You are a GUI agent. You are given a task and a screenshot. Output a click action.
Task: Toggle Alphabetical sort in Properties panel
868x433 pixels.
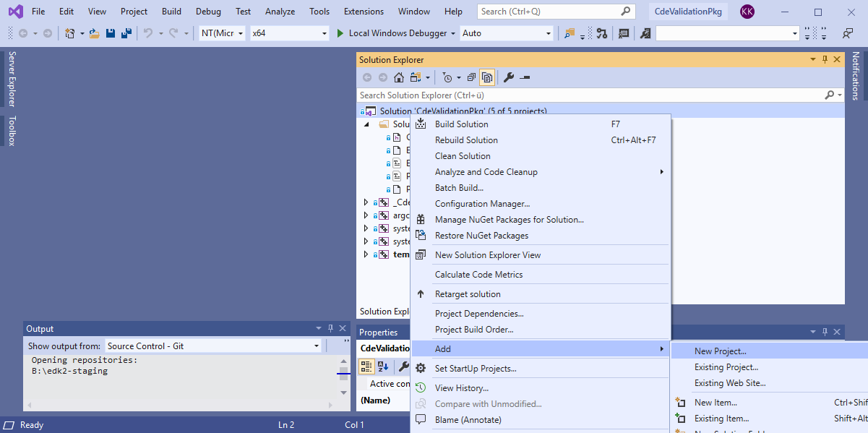383,366
